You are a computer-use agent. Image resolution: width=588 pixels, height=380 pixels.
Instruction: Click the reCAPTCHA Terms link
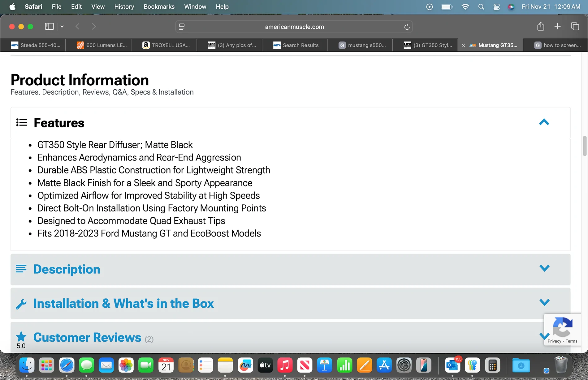point(571,341)
